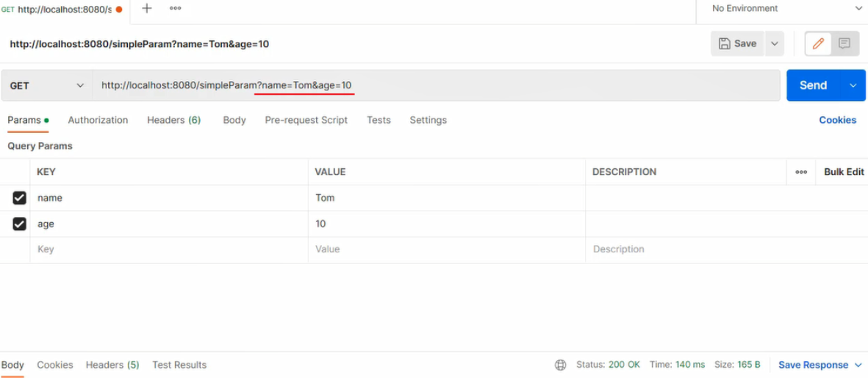Click the edit pencil icon
The height and width of the screenshot is (378, 868).
818,43
